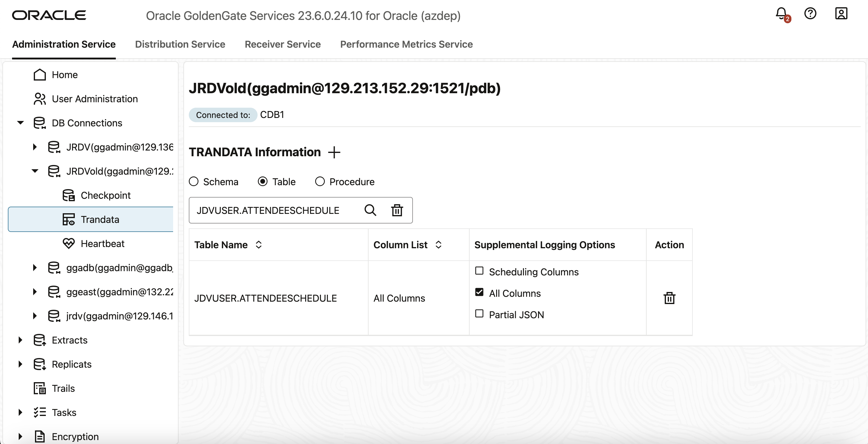This screenshot has width=868, height=444.
Task: Sort by Table Name column arrows
Action: [x=258, y=245]
